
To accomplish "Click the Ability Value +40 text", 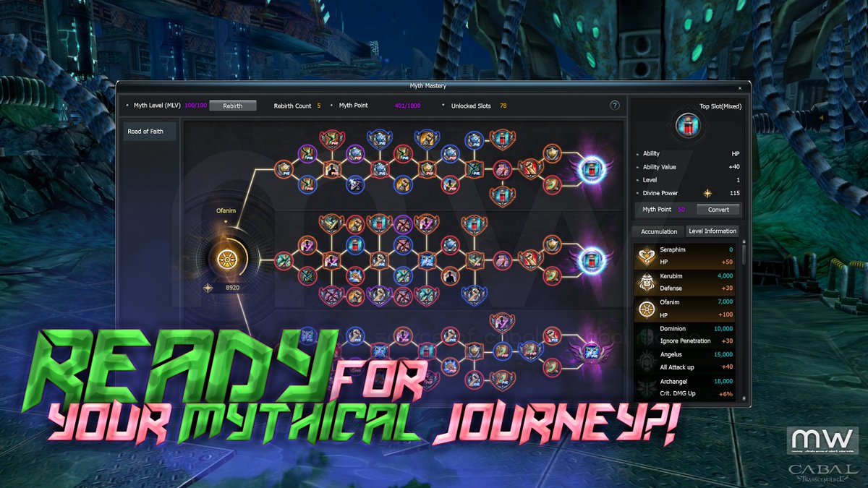I will pos(733,167).
